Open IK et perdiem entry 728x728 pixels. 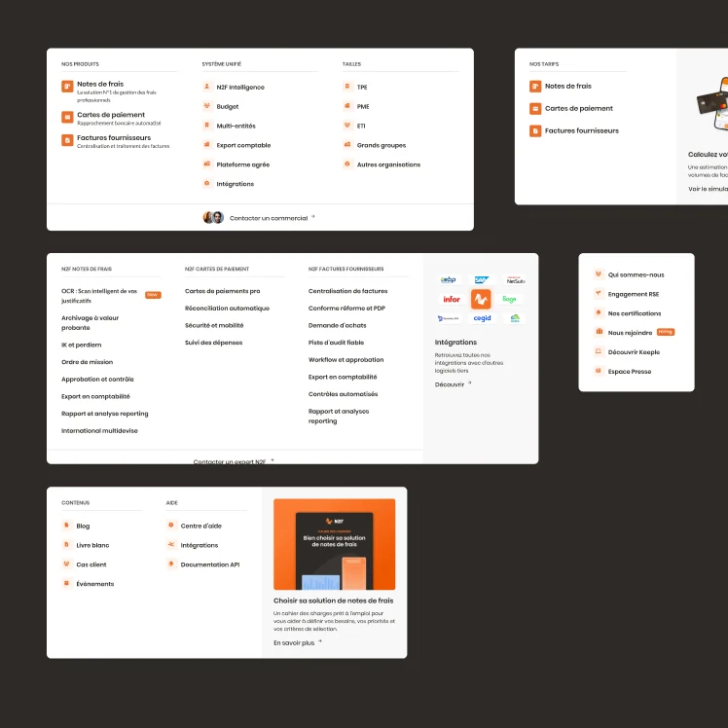[x=81, y=345]
